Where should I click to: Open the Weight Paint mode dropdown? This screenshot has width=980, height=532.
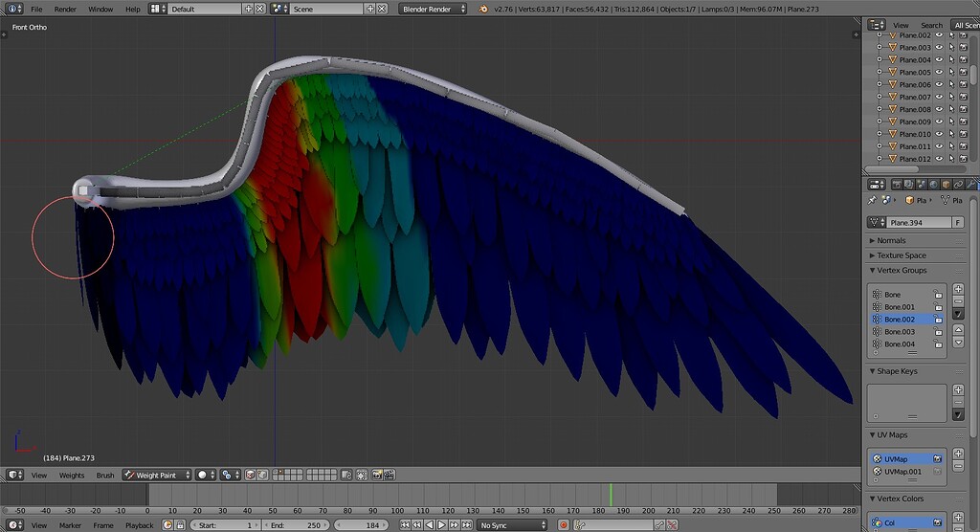pyautogui.click(x=157, y=476)
